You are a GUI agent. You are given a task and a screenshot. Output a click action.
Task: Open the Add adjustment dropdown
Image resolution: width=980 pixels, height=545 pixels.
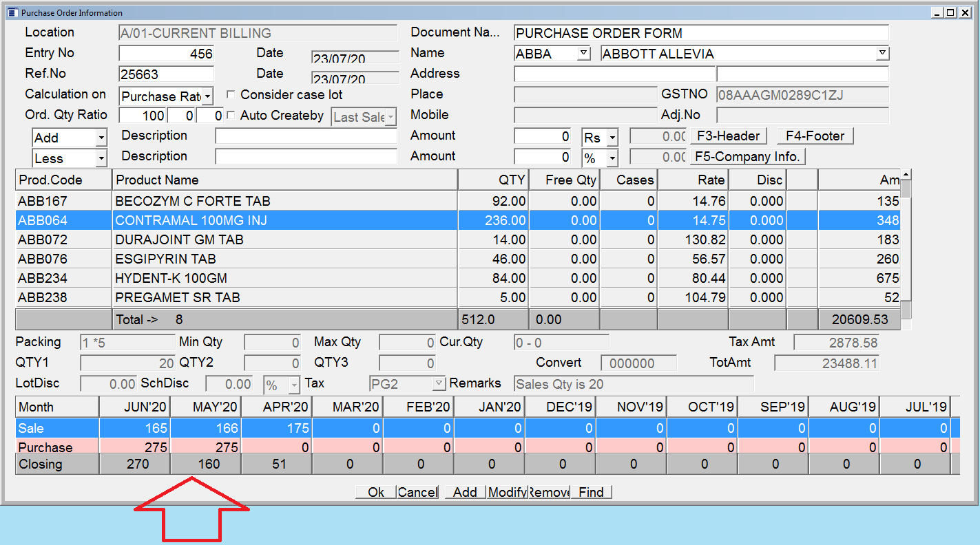point(101,138)
